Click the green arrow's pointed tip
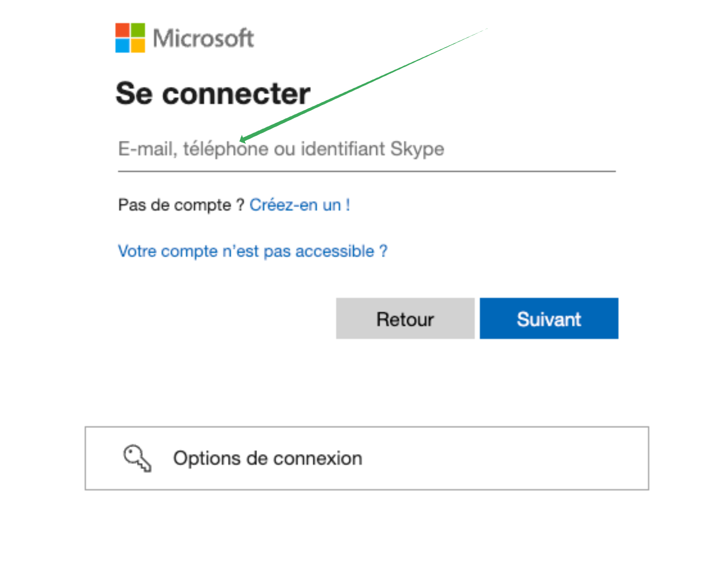This screenshot has width=707, height=588. coord(241,141)
